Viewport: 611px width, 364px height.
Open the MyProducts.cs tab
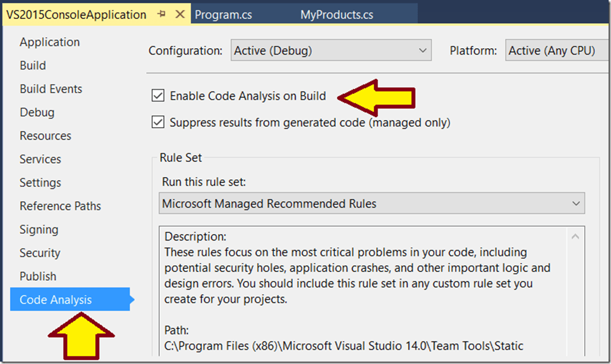coord(336,15)
